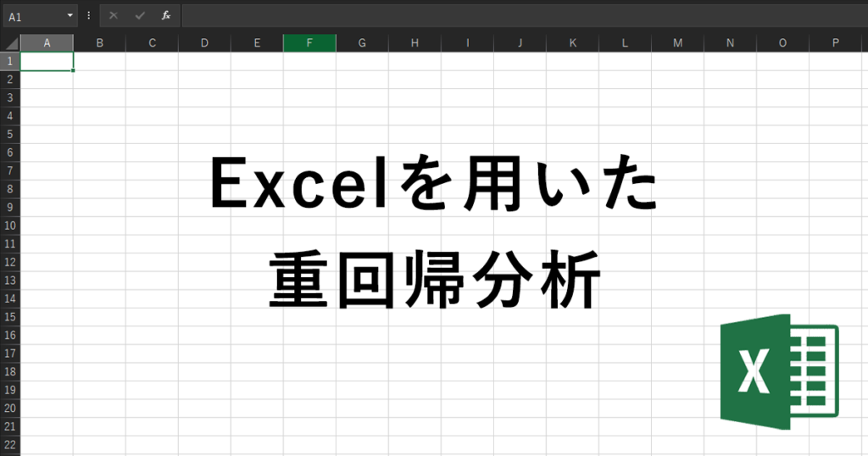Select column F header
The height and width of the screenshot is (456, 868).
click(309, 43)
